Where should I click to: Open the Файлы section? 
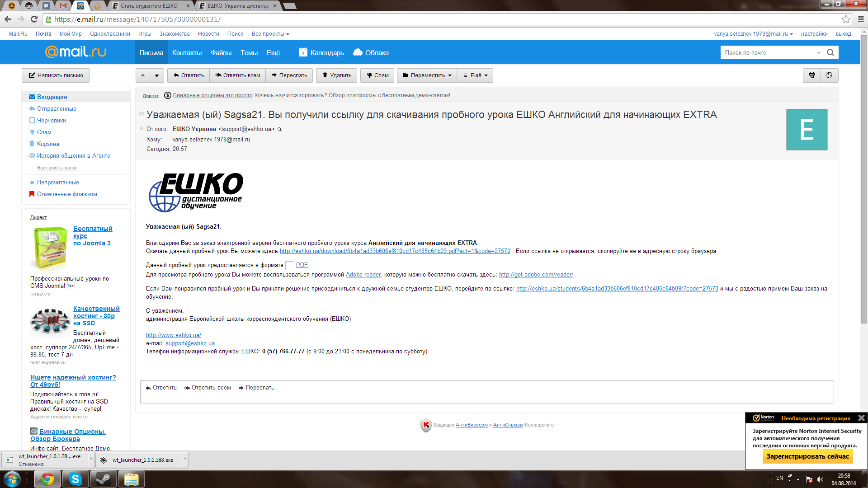[x=221, y=52]
